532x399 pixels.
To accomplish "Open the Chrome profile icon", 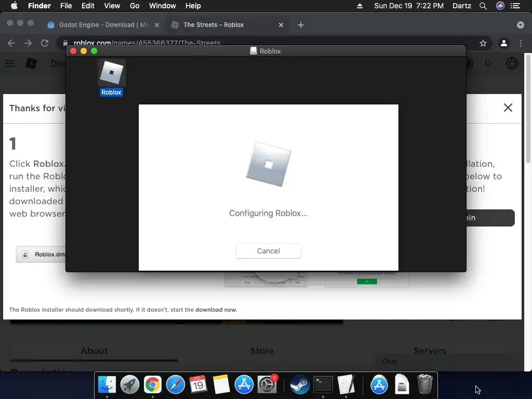I will (x=504, y=43).
